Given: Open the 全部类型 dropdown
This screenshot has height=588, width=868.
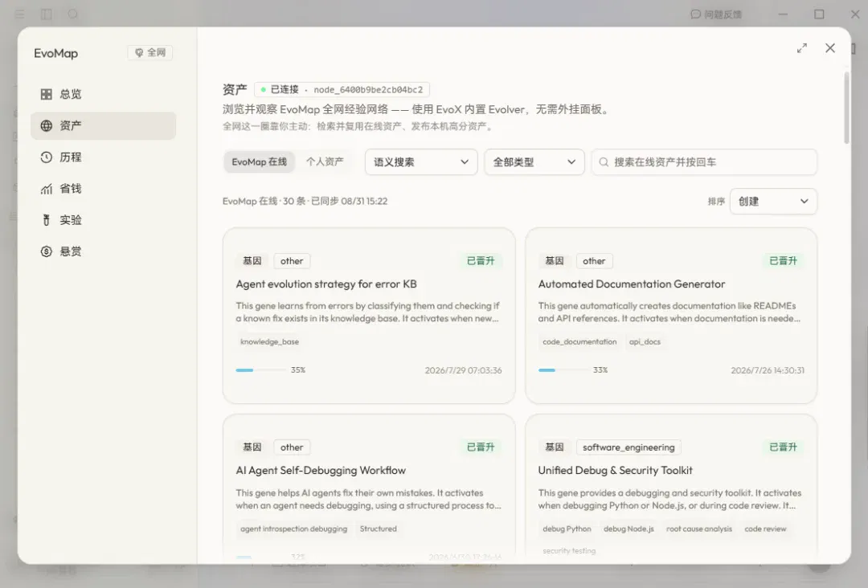Looking at the screenshot, I should [534, 162].
